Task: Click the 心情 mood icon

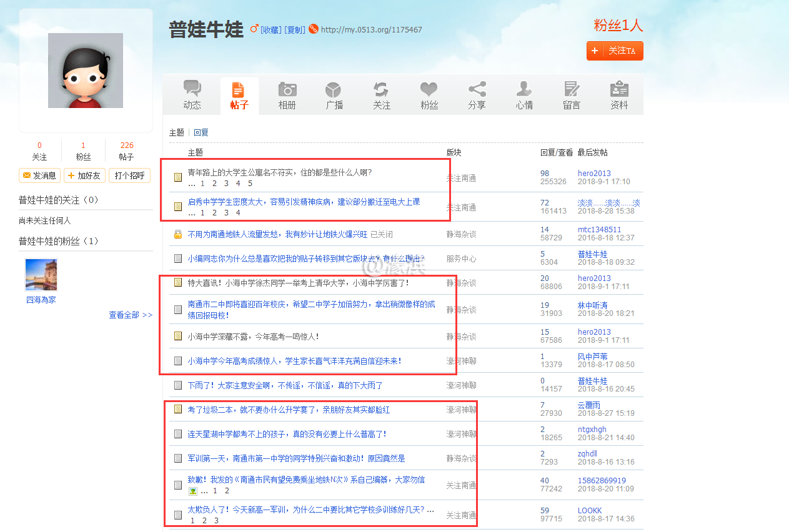Action: (x=524, y=89)
